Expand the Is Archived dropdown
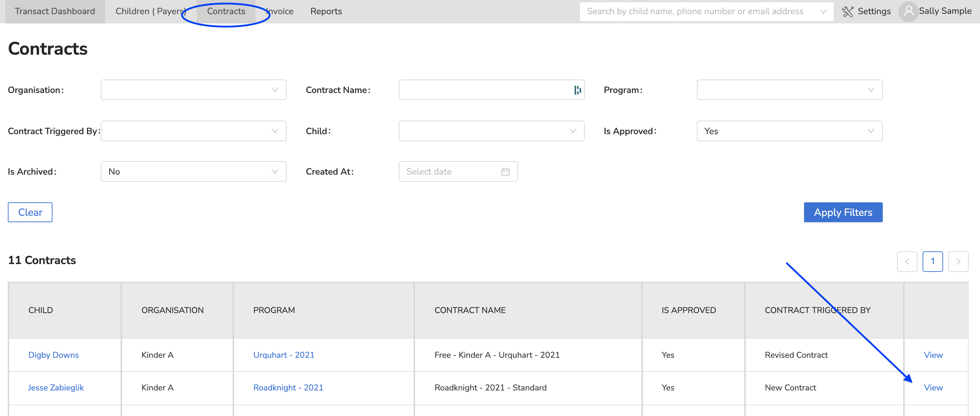 (193, 172)
